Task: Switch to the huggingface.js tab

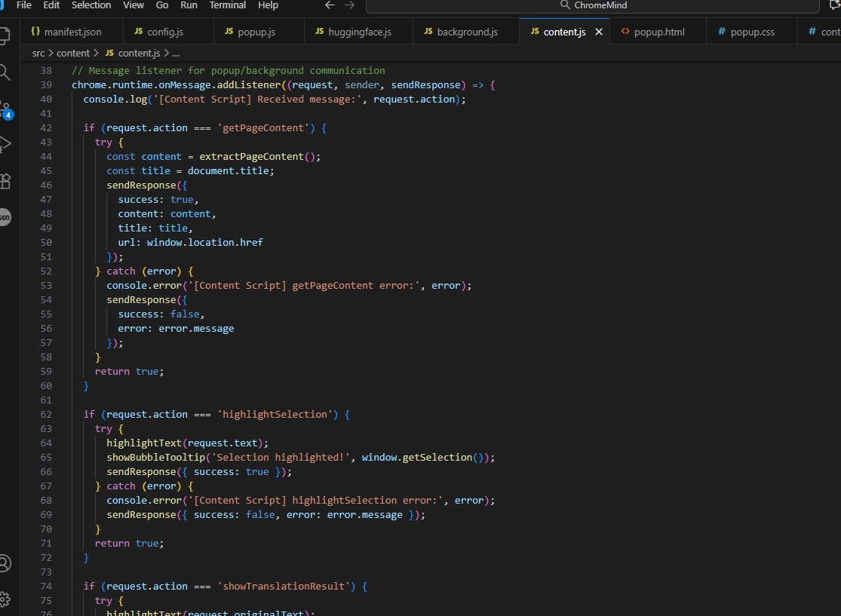Action: coord(359,32)
